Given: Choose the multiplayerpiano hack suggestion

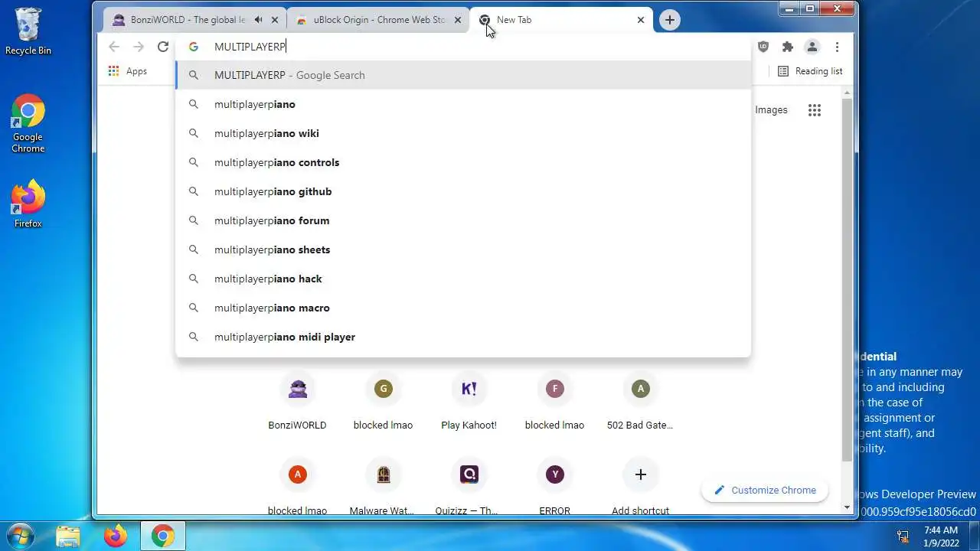Looking at the screenshot, I should [463, 279].
